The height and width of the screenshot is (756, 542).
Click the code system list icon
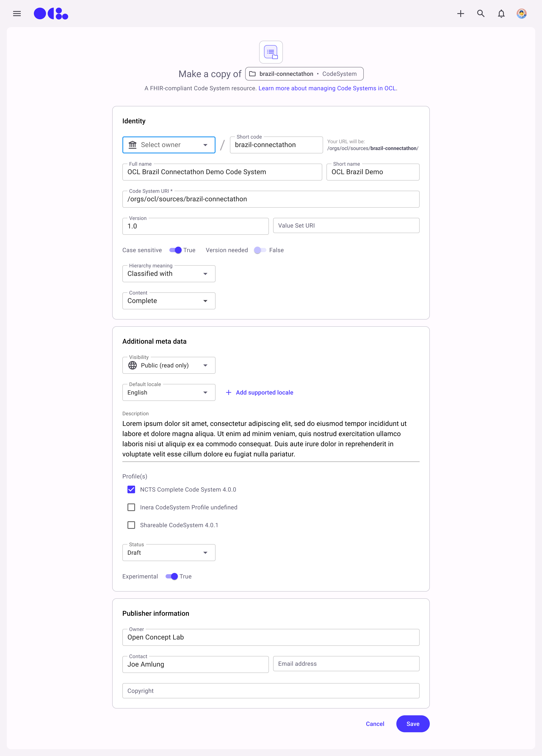[x=271, y=52]
